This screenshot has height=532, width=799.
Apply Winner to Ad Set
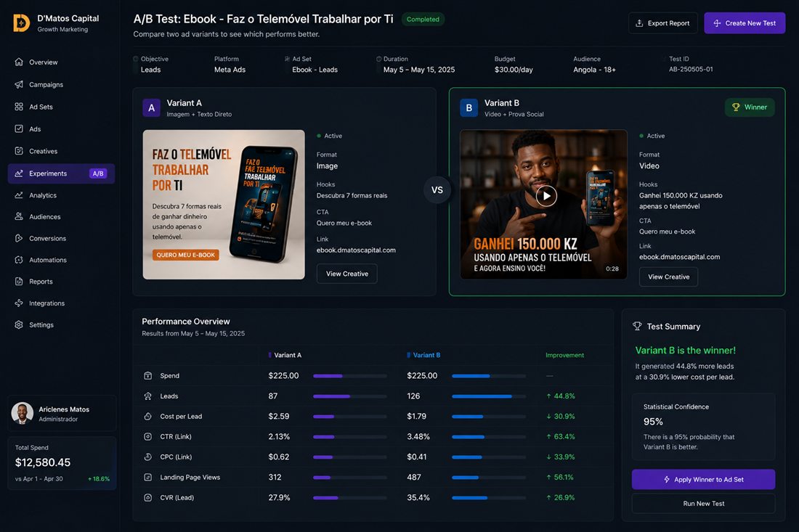(x=703, y=480)
